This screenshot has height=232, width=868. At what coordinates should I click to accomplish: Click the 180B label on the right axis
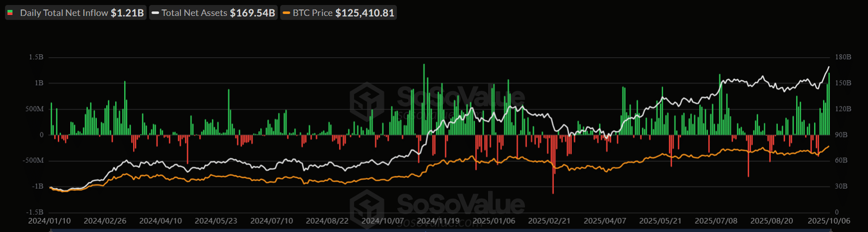843,57
